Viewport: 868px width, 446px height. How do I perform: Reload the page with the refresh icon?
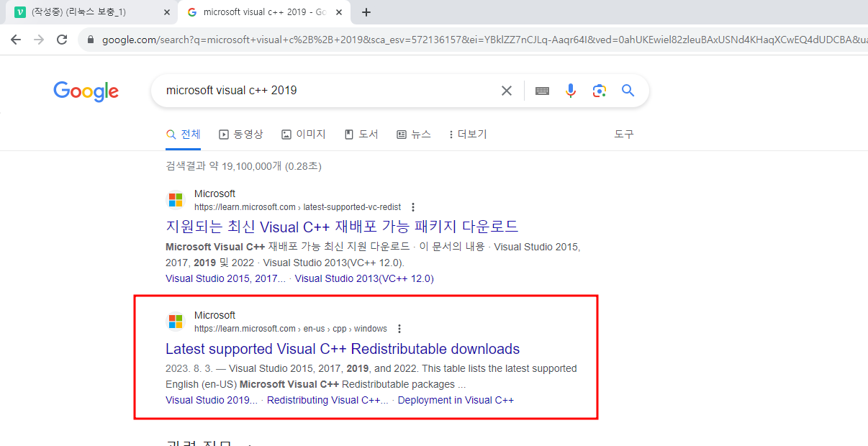tap(63, 40)
